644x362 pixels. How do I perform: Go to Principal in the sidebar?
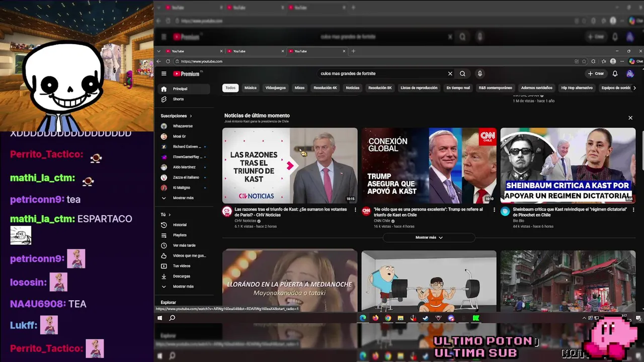click(184, 89)
